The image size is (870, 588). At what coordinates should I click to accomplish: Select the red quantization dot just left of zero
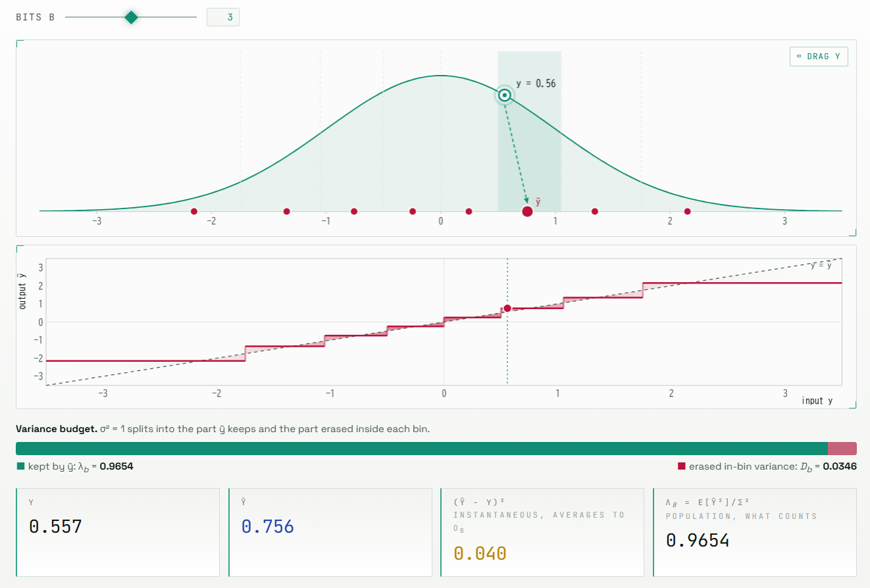pos(413,211)
